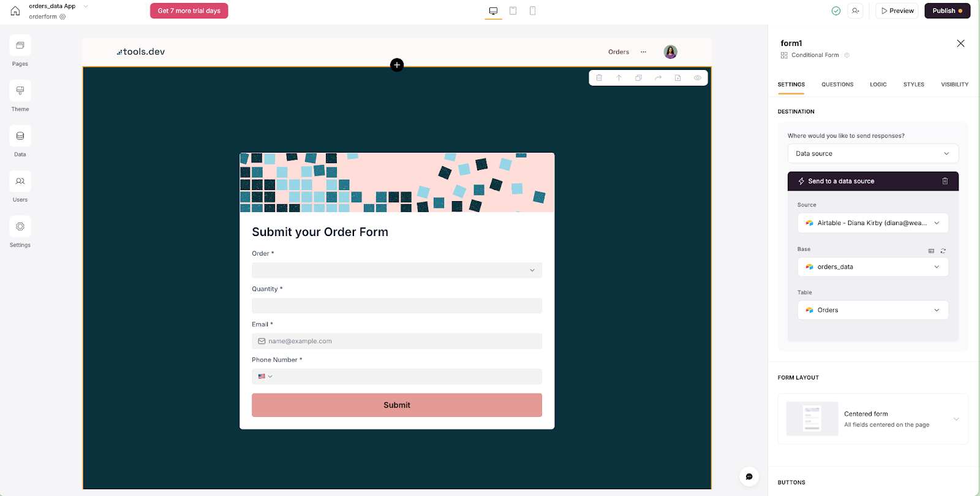Delete the block with trash icon
Viewport: 980px width, 496px height.
[600, 78]
